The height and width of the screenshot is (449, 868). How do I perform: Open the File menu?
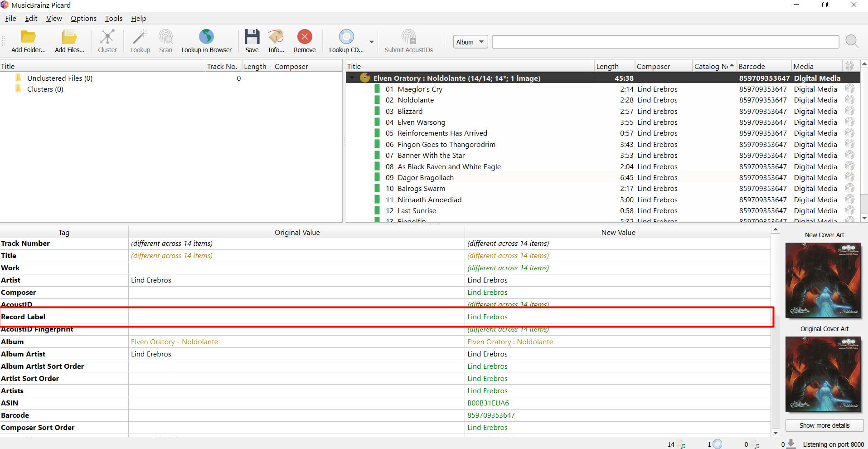[x=10, y=19]
